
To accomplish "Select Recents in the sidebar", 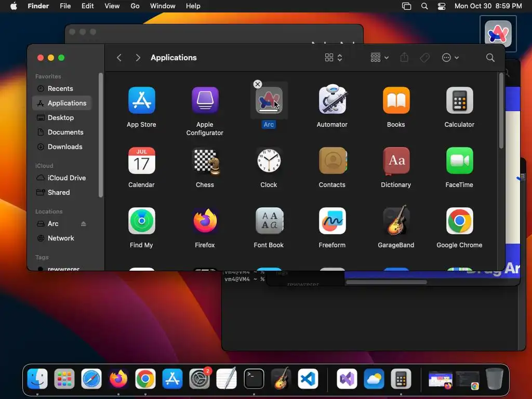I will point(62,88).
